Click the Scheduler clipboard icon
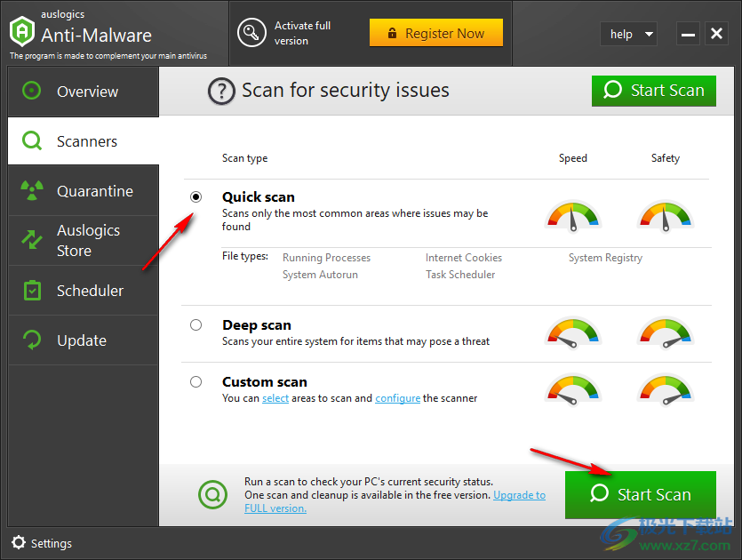This screenshot has width=742, height=560. [32, 290]
